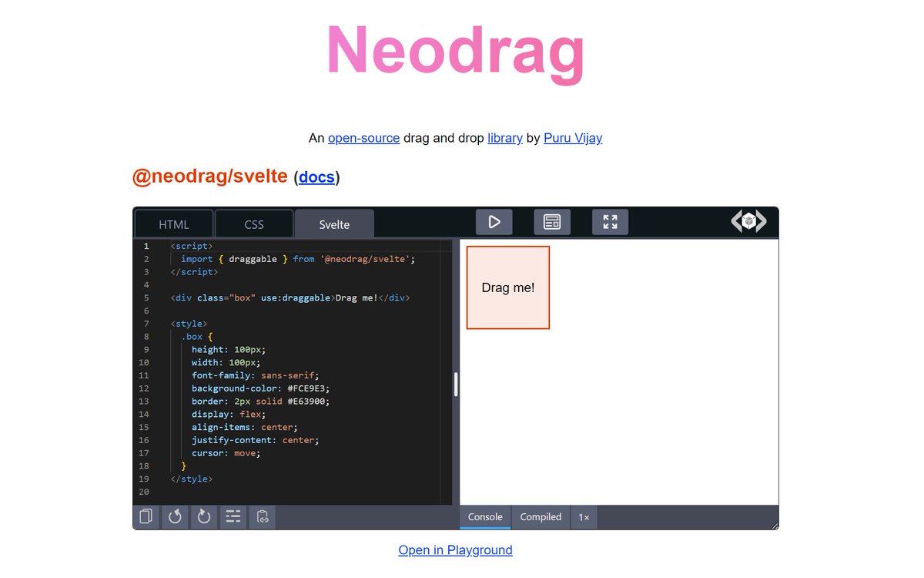This screenshot has width=924, height=578.
Task: Format the code with the format icon
Action: coord(233,516)
